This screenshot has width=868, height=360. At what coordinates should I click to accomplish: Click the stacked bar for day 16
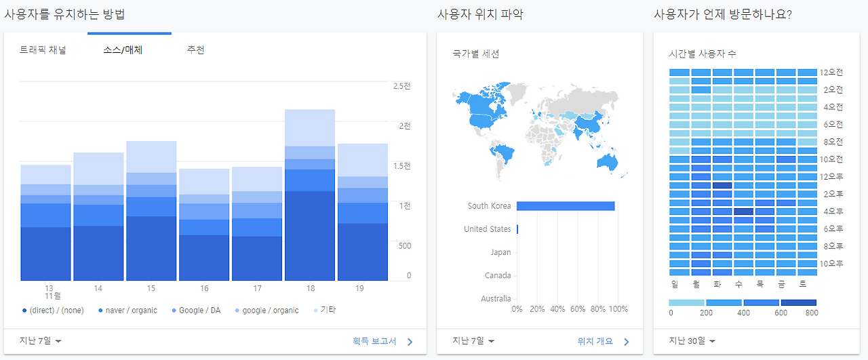(204, 224)
